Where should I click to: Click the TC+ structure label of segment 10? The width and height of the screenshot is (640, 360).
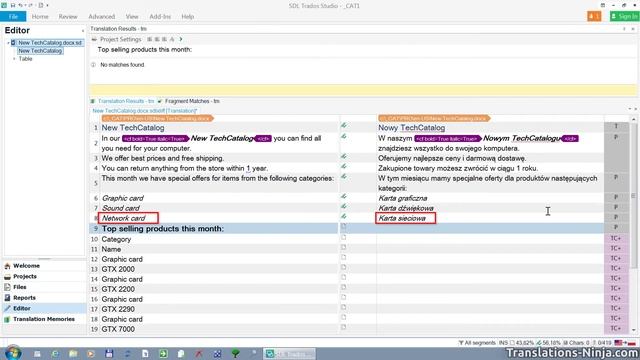point(616,238)
